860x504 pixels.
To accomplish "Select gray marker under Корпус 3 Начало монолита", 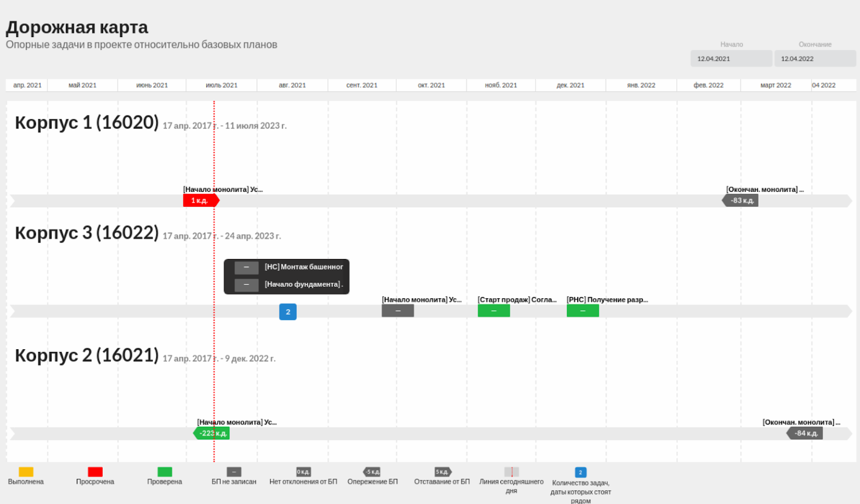I will coord(398,311).
